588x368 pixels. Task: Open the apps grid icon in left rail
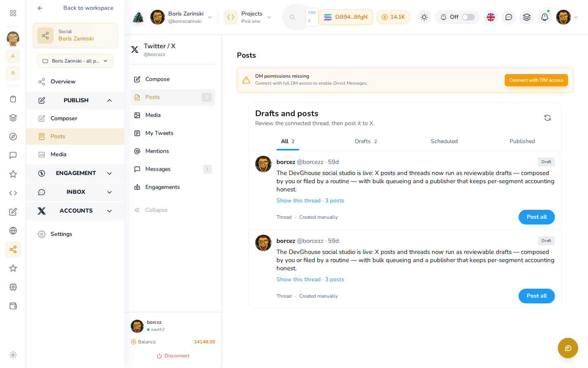13,13
